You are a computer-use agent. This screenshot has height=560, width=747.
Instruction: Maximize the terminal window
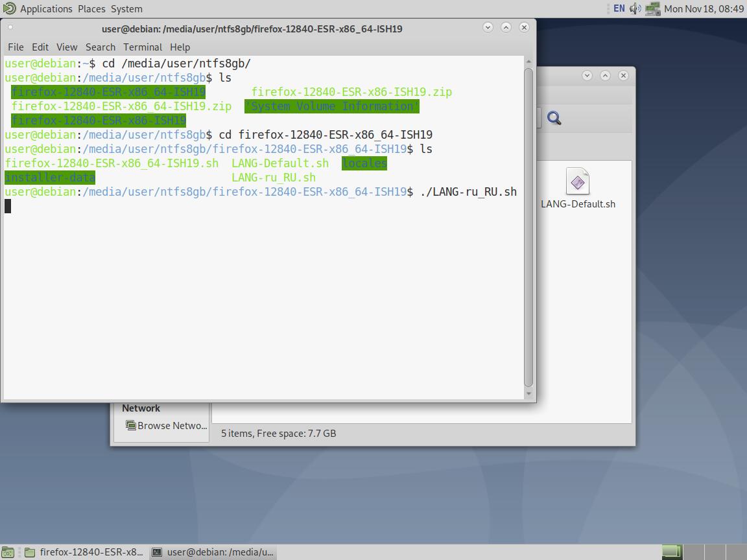tap(506, 27)
